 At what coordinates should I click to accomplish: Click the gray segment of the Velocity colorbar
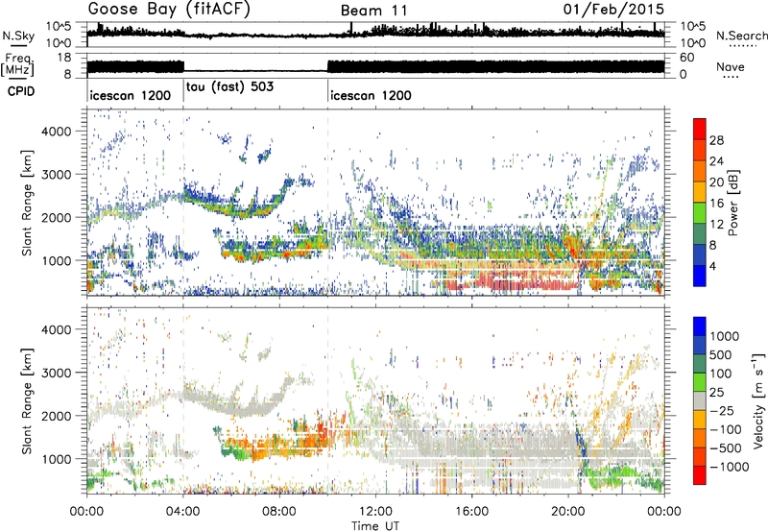tap(700, 401)
